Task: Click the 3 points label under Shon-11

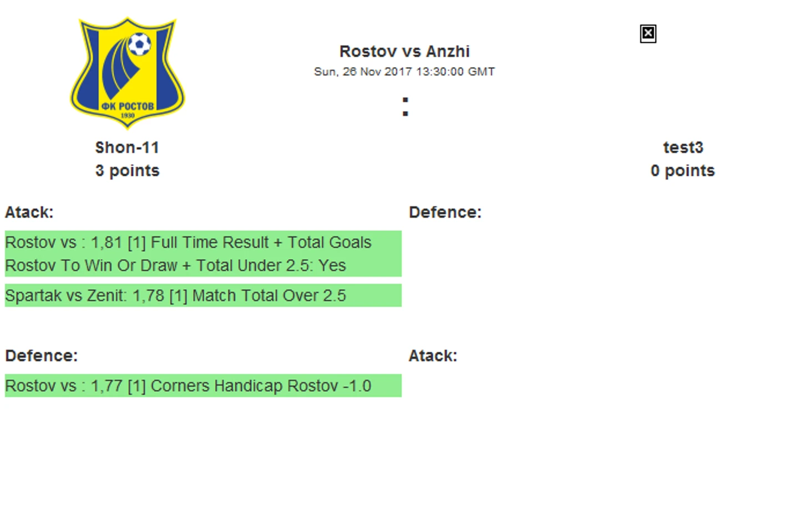Action: [x=127, y=171]
